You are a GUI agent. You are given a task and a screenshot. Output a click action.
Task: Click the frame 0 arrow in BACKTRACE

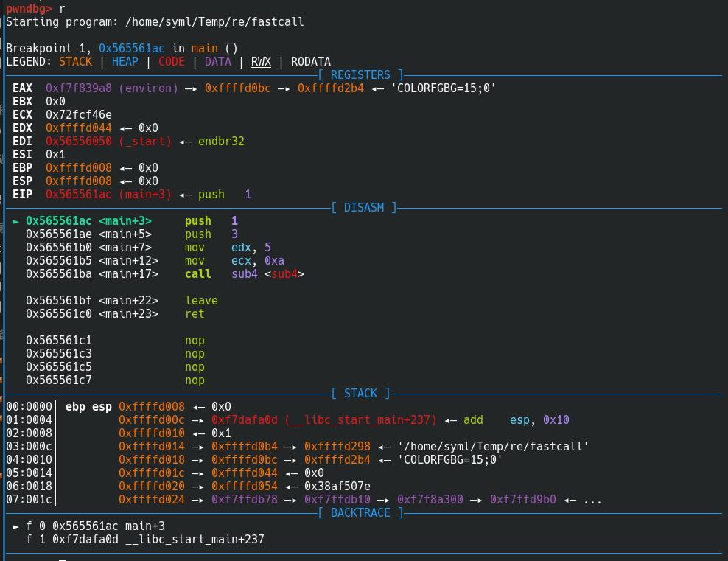(16, 526)
